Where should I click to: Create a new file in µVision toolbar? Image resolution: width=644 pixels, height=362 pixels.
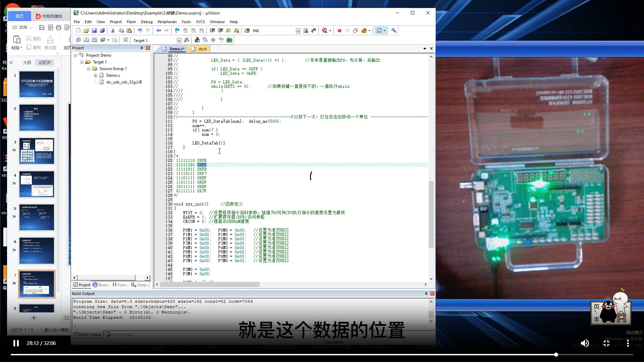click(78, 31)
